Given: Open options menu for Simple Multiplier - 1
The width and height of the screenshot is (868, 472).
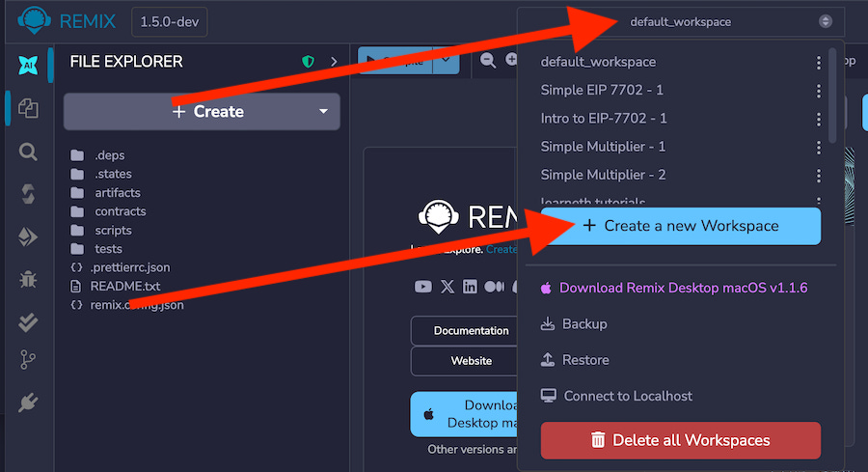Looking at the screenshot, I should [x=818, y=148].
